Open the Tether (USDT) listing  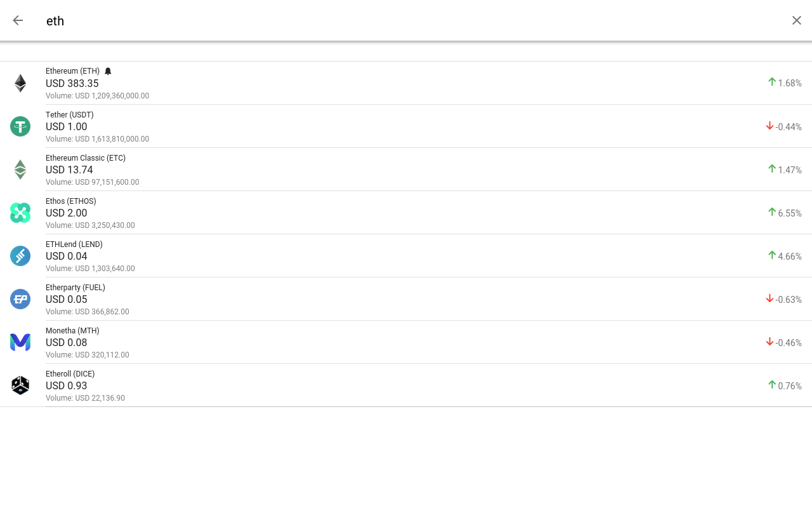[x=70, y=115]
